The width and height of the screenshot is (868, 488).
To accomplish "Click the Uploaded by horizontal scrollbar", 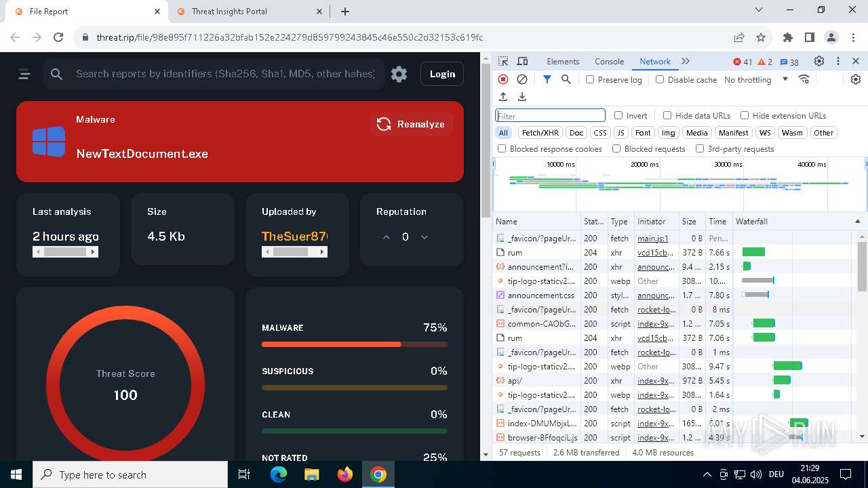I will pyautogui.click(x=294, y=252).
